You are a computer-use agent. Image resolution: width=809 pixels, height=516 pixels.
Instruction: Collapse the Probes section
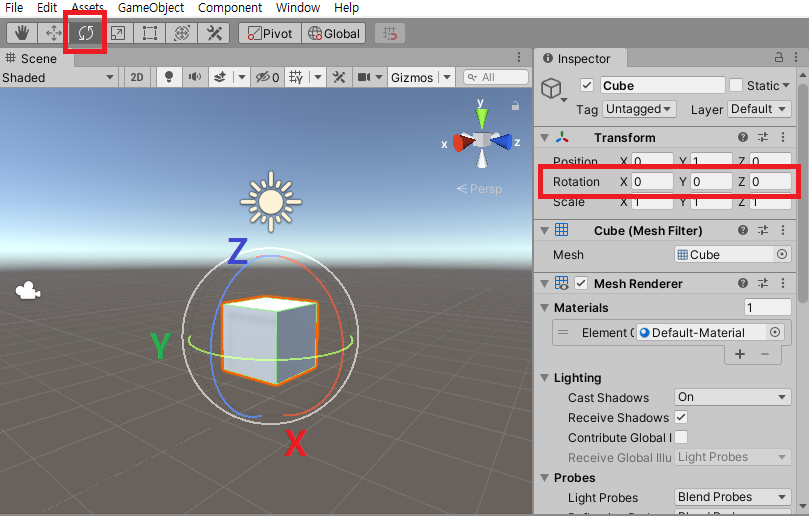(544, 478)
